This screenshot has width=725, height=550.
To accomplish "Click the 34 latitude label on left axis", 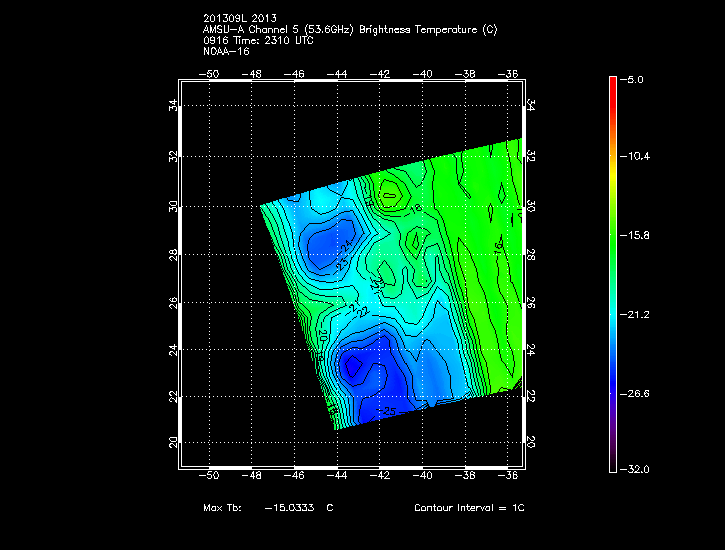I will point(172,105).
